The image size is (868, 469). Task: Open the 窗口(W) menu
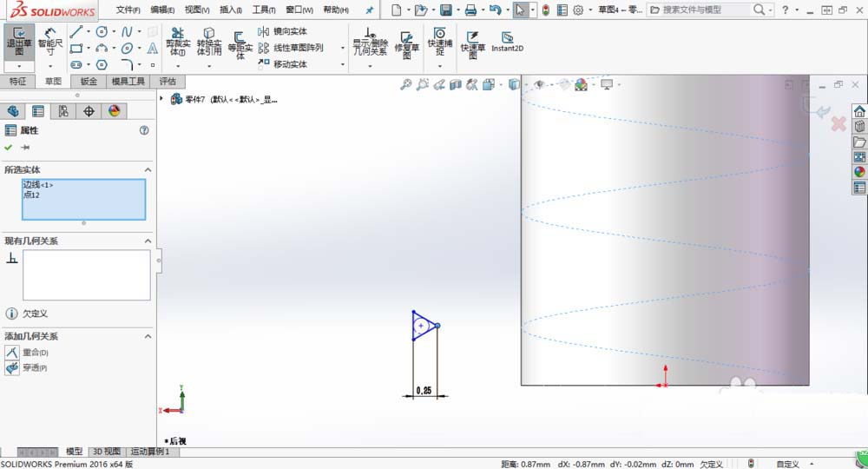[299, 10]
